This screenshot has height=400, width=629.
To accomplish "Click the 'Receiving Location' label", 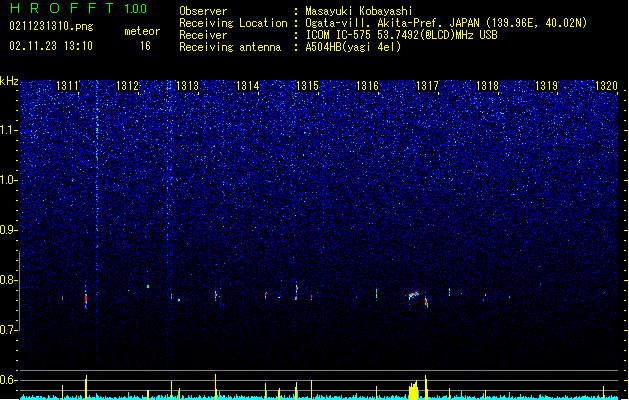I will click(233, 23).
